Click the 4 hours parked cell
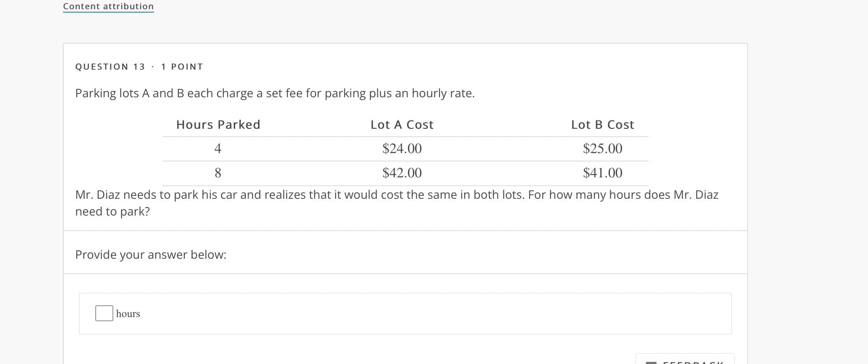The height and width of the screenshot is (364, 868). [x=218, y=148]
